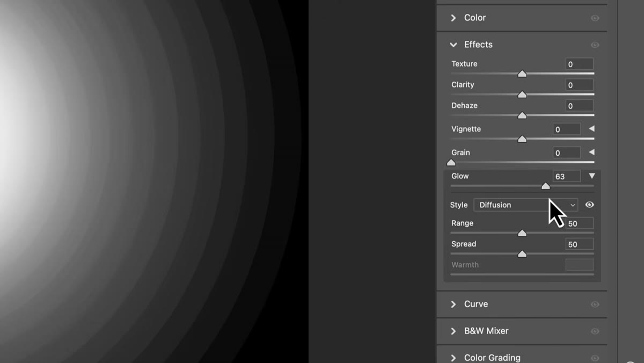
Task: Click the Color section title
Action: tap(475, 18)
